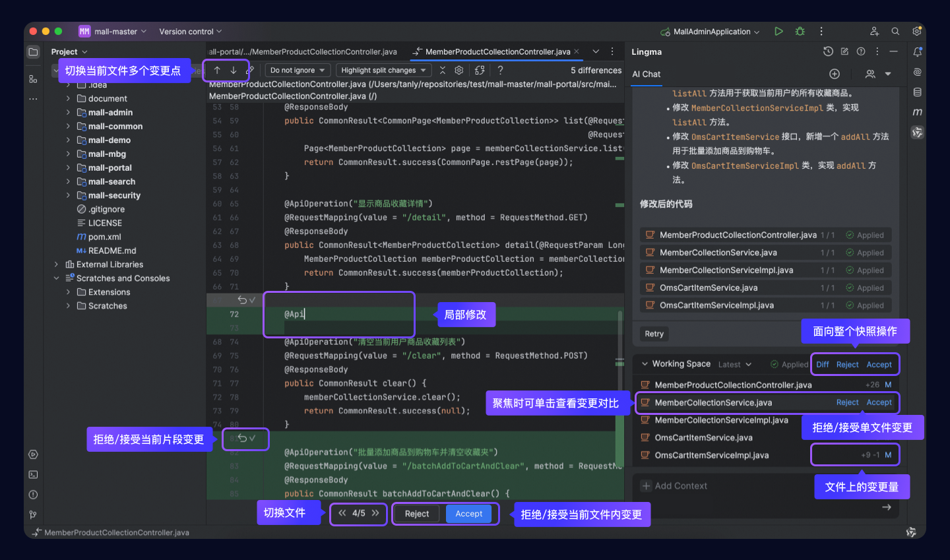Open the Git branch tool window icon
Screen dimensions: 950x560
click(33, 514)
